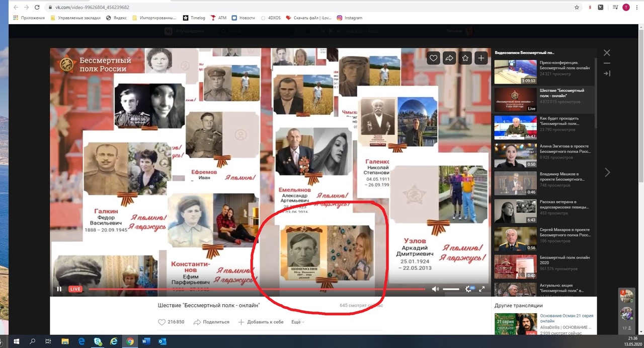Open the Скачать файл iLov bookmark
This screenshot has height=348, width=644.
[309, 18]
